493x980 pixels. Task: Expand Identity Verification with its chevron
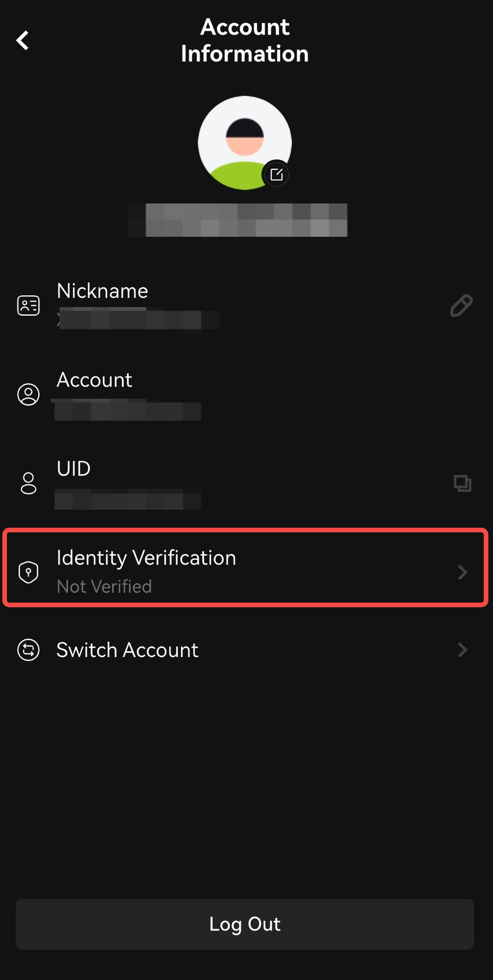462,572
